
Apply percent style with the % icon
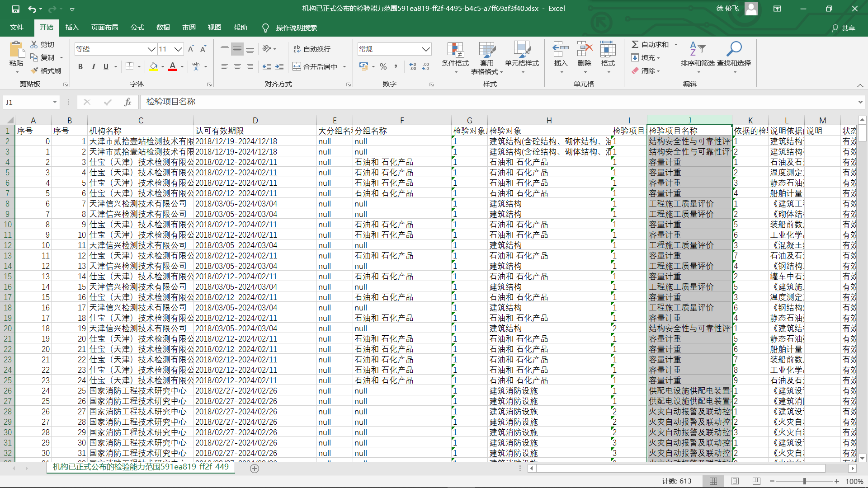pos(383,66)
